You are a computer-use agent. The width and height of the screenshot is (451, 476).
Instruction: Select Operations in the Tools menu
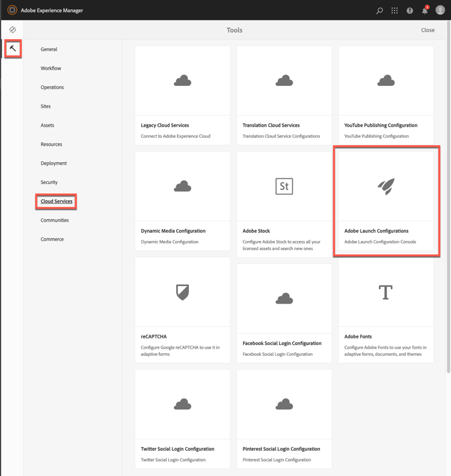tap(52, 87)
